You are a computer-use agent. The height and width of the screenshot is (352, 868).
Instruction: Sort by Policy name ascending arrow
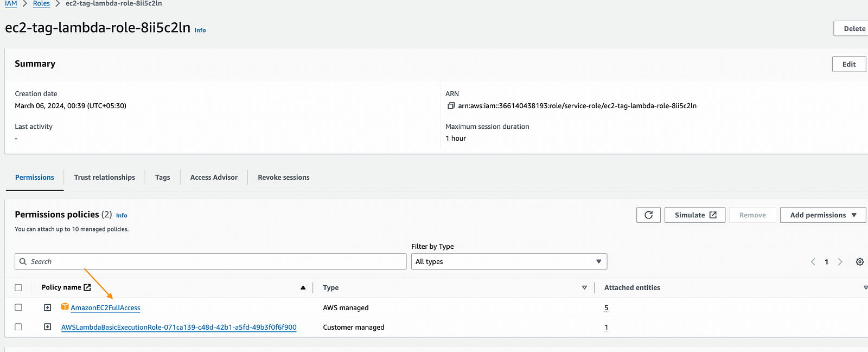tap(303, 288)
